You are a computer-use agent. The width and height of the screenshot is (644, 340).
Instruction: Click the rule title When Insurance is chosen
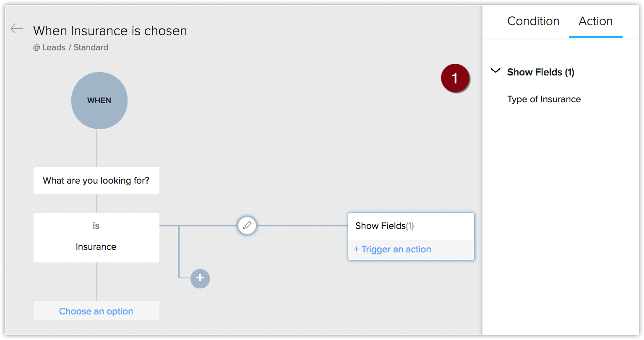pos(110,31)
